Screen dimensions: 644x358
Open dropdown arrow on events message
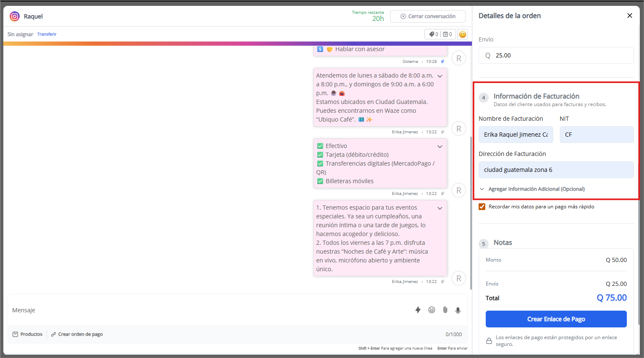(440, 208)
